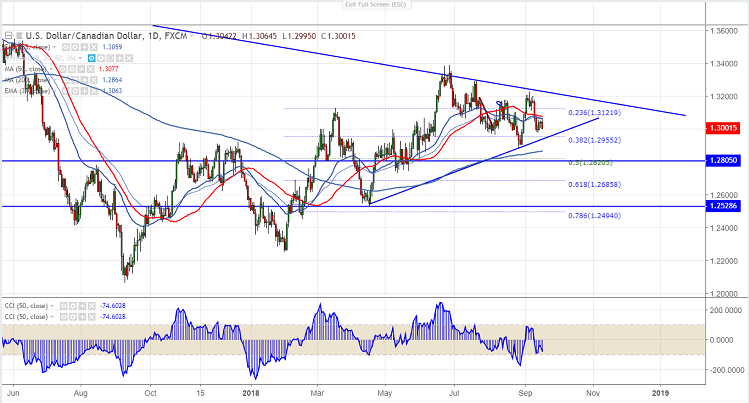Open EMA indicator settings valued 1.3063

(75, 91)
